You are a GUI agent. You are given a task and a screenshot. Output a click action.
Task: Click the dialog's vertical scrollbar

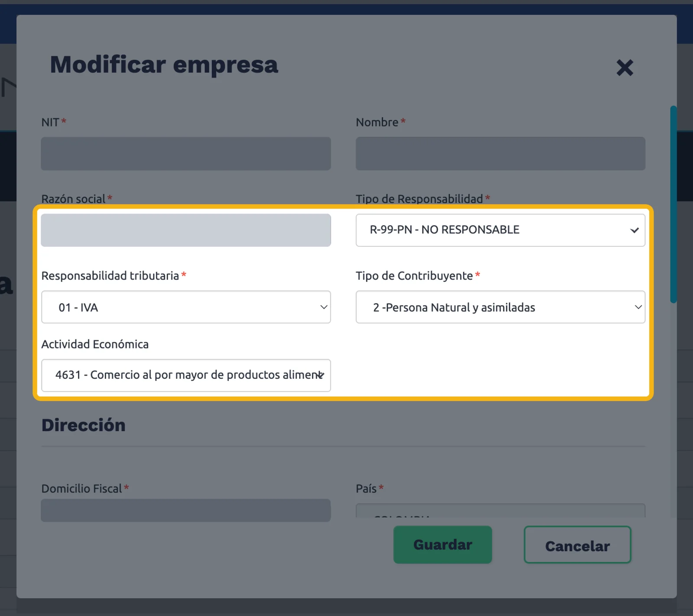(674, 204)
